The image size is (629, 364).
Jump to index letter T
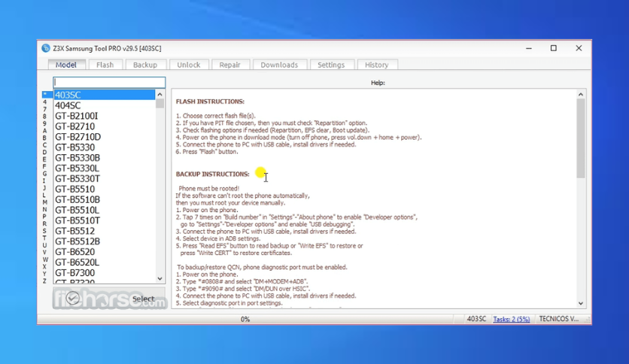click(x=44, y=238)
